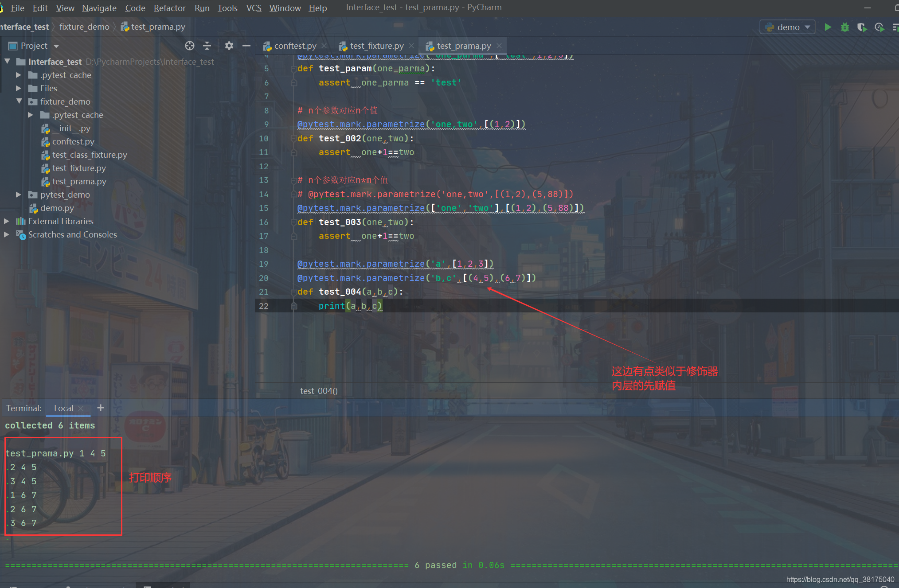899x588 pixels.
Task: Locate current file with crosshair icon in Project panel
Action: coord(190,46)
